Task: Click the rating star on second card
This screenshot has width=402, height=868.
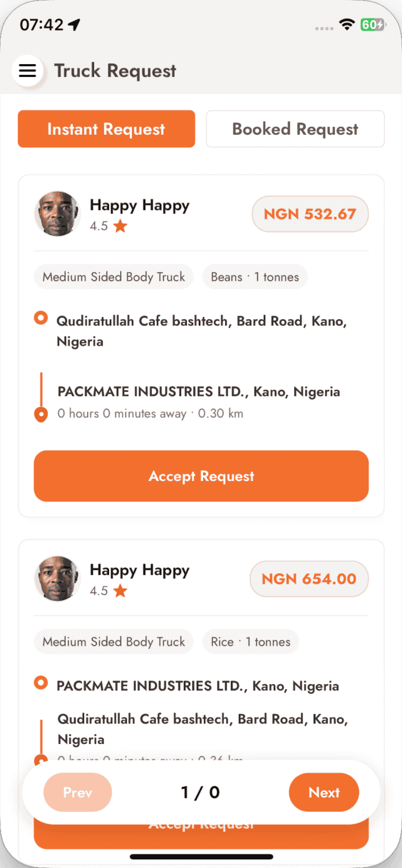Action: click(x=120, y=591)
